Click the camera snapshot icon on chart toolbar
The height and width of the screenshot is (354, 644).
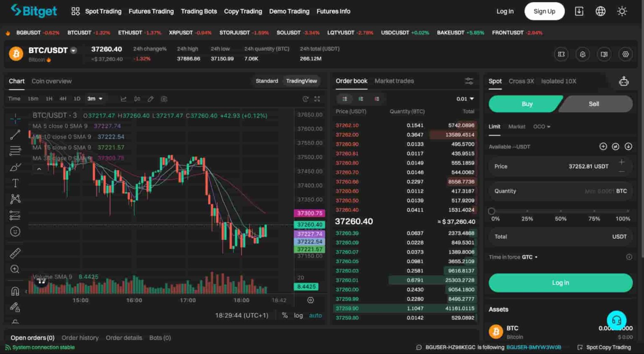pos(164,99)
